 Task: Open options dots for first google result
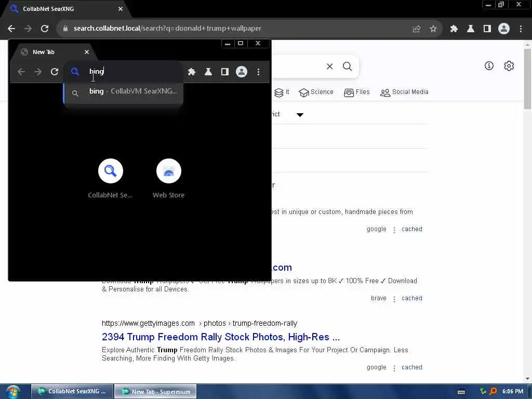(394, 230)
